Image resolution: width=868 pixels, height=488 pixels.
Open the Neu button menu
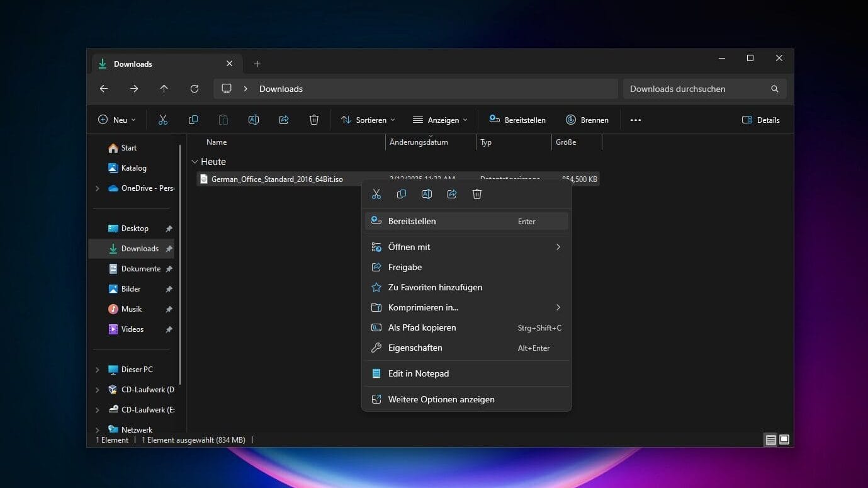117,120
